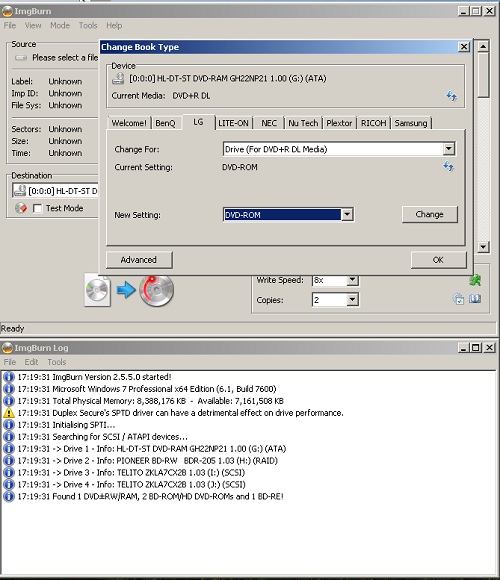Open the Change Book Type book icon

coord(475,299)
